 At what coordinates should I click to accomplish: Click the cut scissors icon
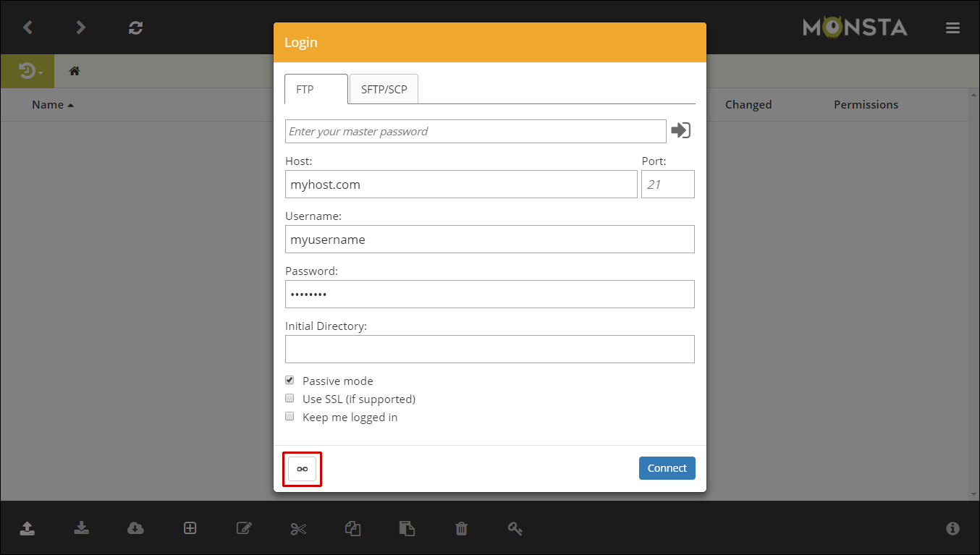point(298,528)
